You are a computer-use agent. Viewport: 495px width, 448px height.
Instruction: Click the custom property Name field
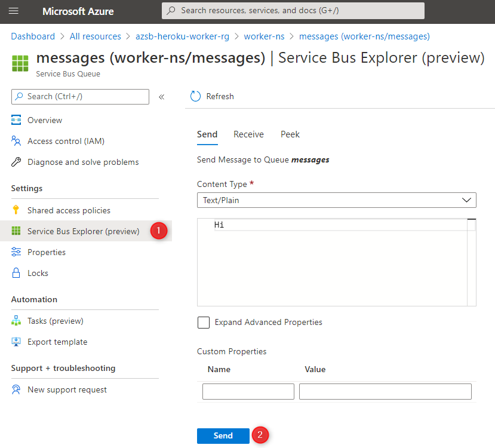248,391
